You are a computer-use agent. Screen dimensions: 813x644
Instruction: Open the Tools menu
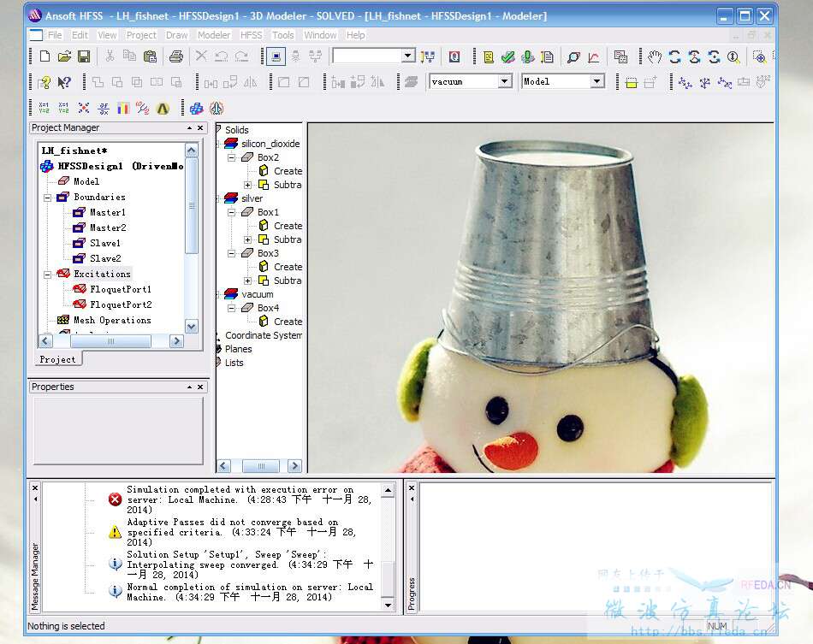tap(282, 35)
